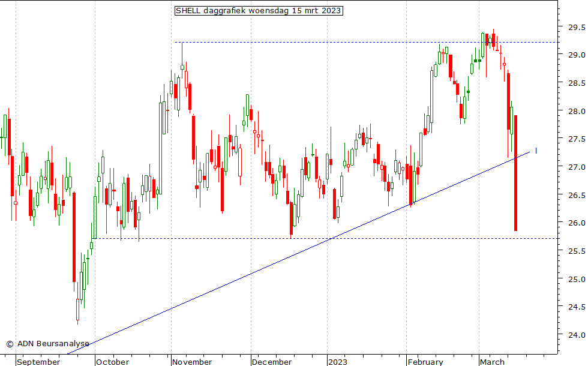Image resolution: width=588 pixels, height=366 pixels.
Task: Click the 24.5 price axis label
Action: point(577,307)
